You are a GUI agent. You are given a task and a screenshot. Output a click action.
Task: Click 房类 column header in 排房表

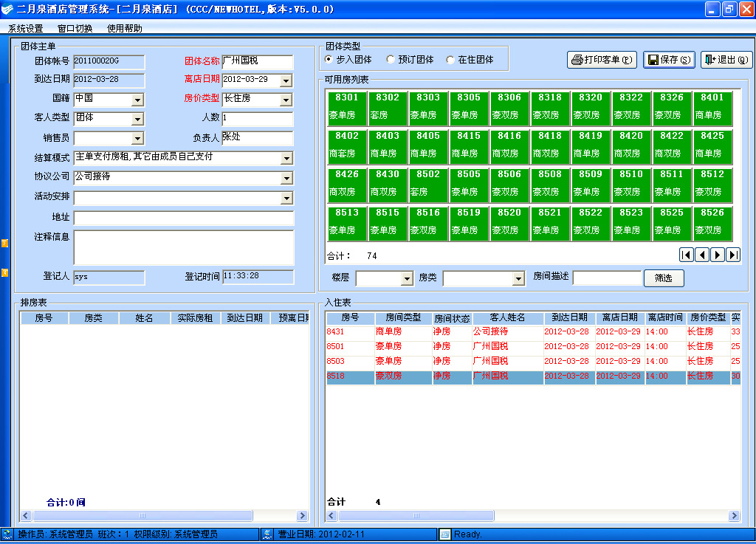94,318
